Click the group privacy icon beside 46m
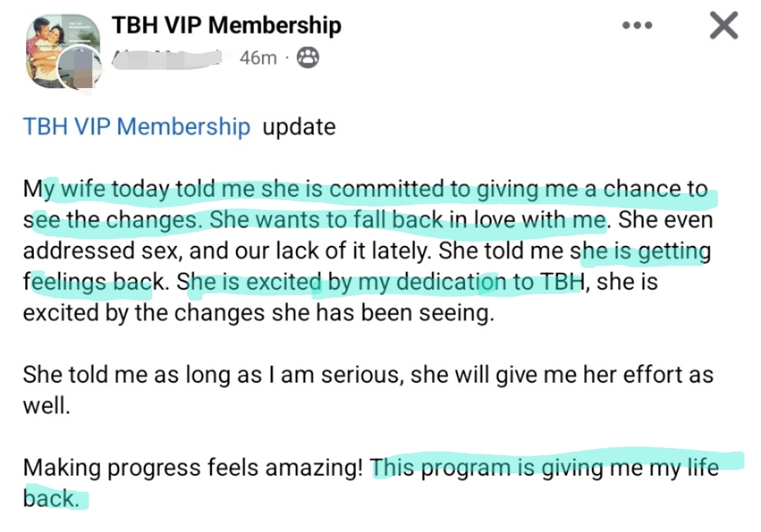 [307, 57]
